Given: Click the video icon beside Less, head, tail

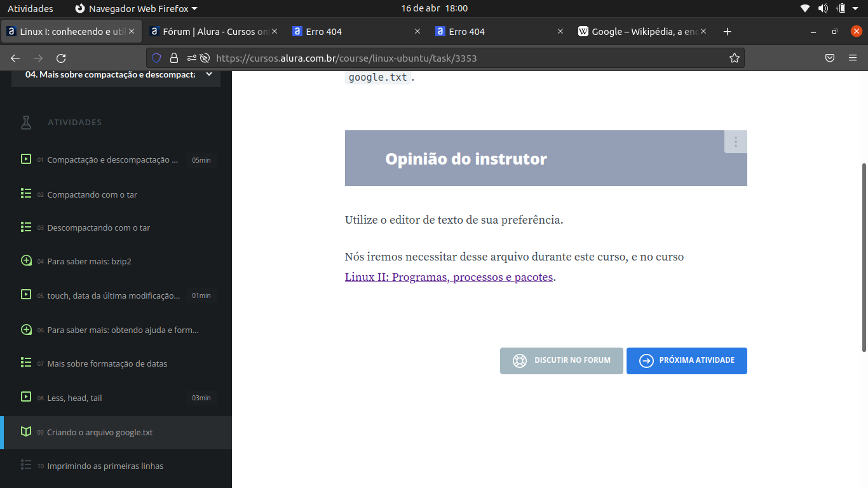Looking at the screenshot, I should pos(26,397).
